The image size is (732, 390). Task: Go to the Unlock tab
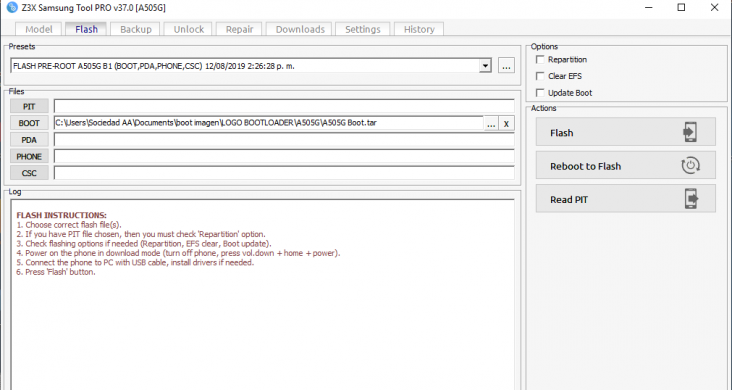click(189, 29)
